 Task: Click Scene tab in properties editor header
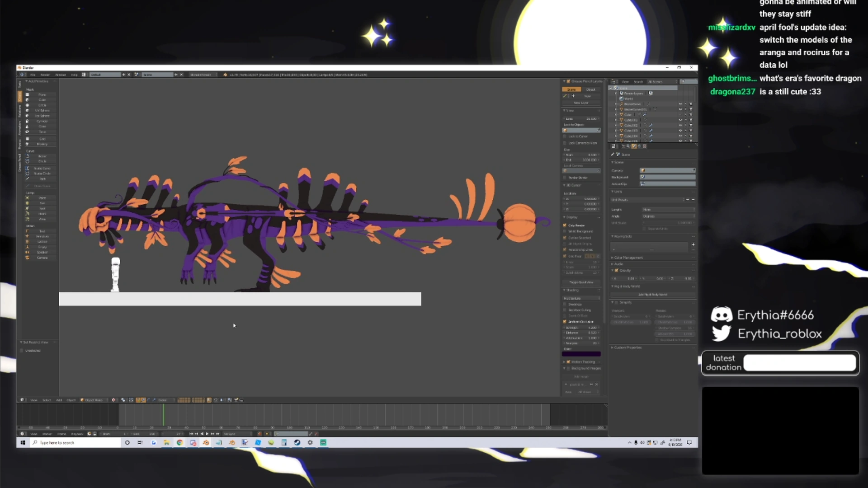coord(634,146)
